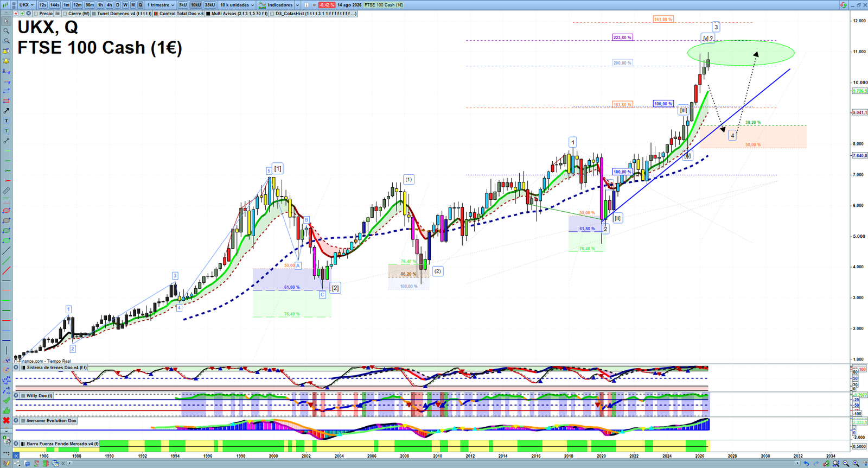The height and width of the screenshot is (468, 868).
Task: Click the green plus icon beside Precio
Action: coord(22,13)
